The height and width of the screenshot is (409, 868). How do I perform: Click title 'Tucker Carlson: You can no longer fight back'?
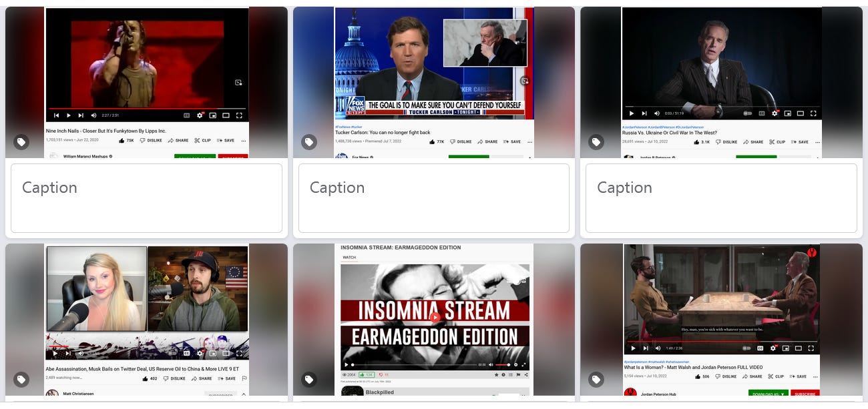383,133
